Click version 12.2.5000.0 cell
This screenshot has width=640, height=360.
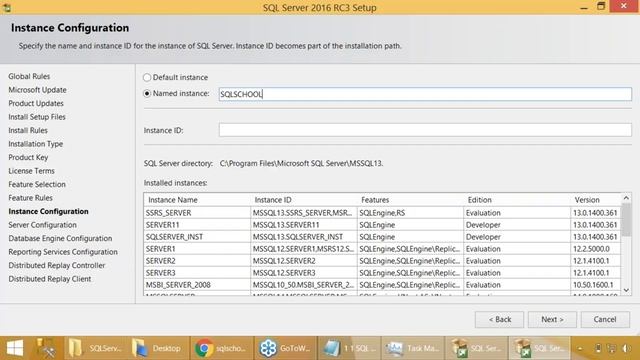[596, 249]
